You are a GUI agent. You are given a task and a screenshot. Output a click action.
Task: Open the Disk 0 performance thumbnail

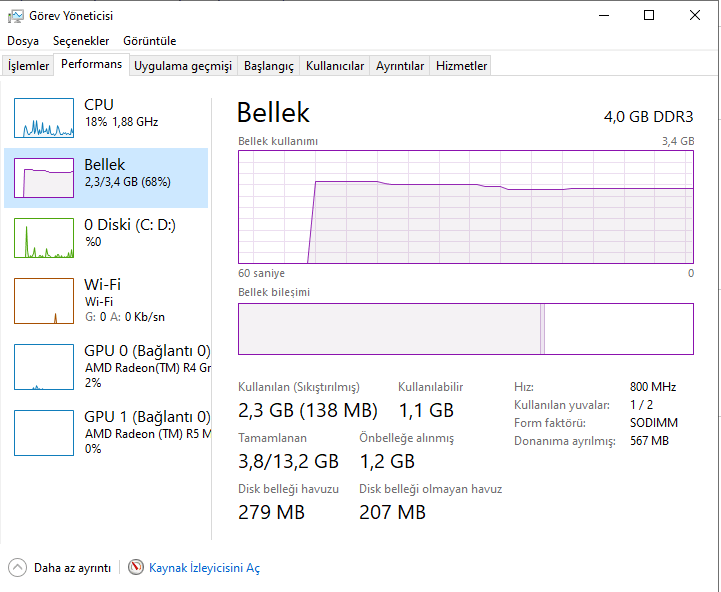[44, 238]
